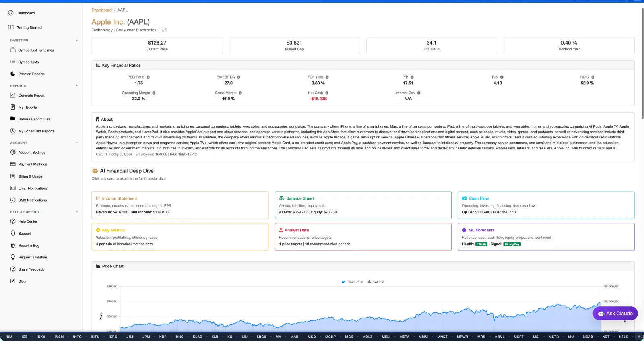Select KO in the ticker bar

click(x=230, y=337)
